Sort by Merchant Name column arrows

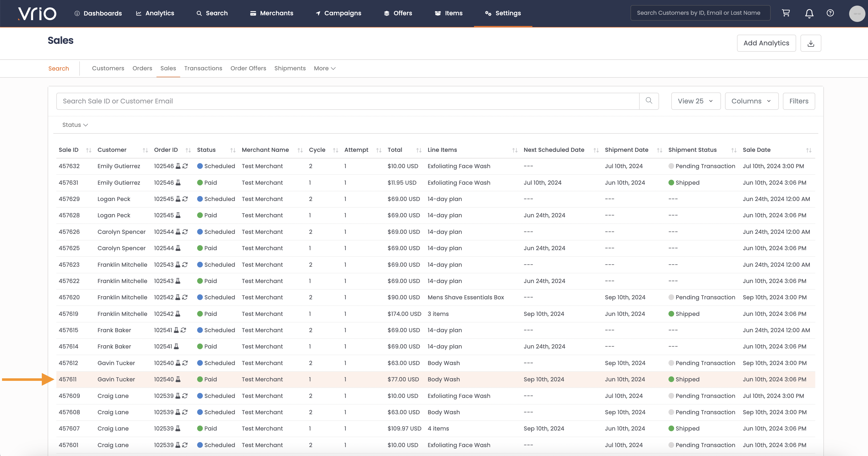(x=300, y=150)
